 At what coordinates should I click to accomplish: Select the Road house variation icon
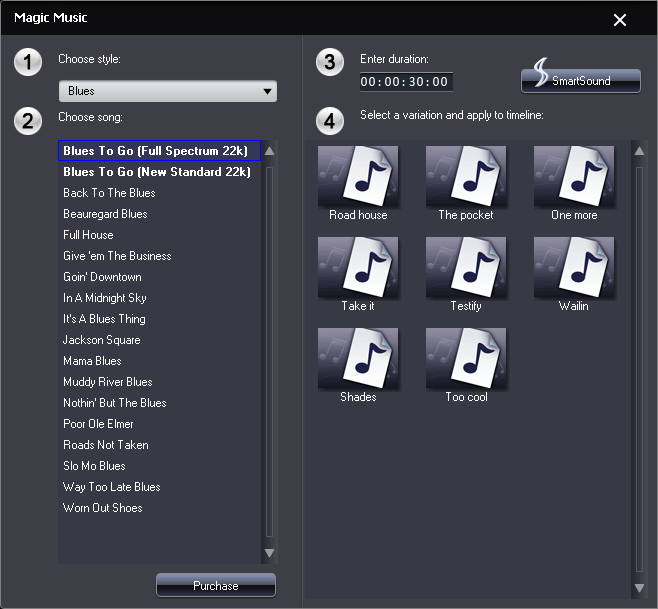(358, 176)
